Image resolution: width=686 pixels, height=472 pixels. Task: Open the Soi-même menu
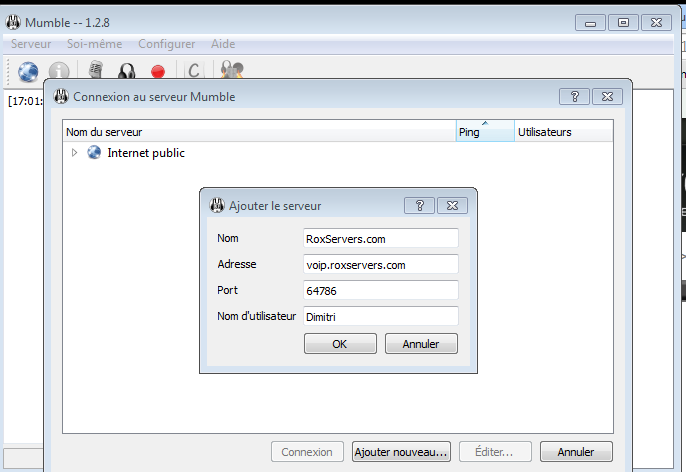coord(94,44)
